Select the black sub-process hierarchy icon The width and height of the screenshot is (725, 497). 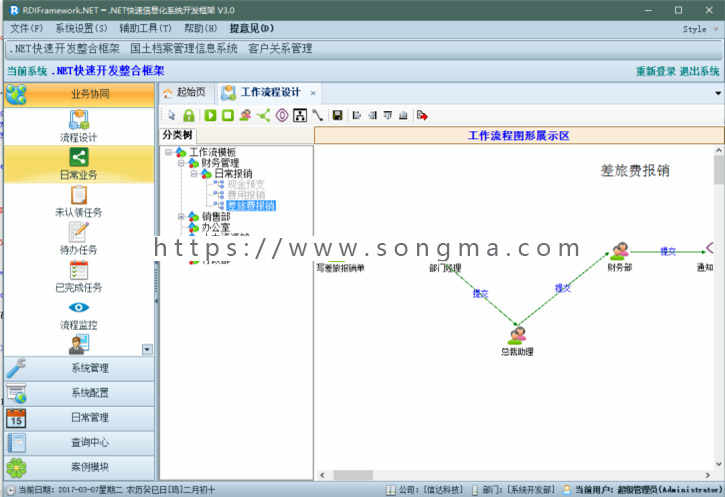pos(300,115)
